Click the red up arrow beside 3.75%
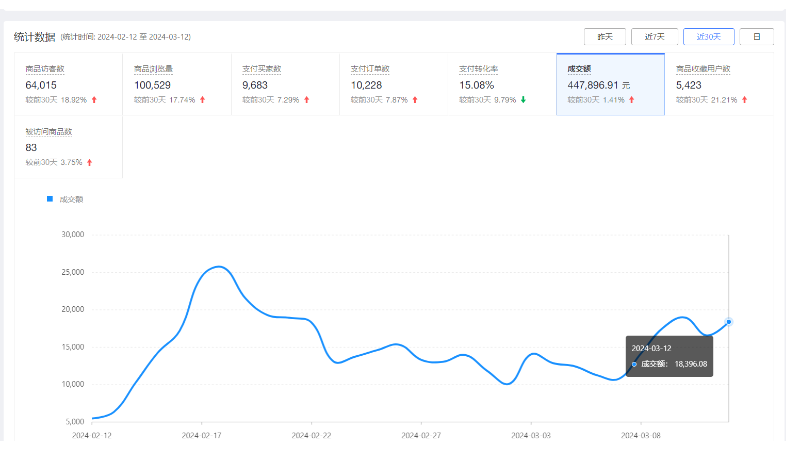786x450 pixels. click(x=90, y=162)
